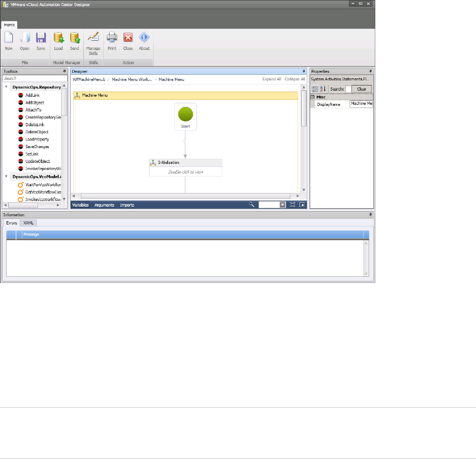
Task: Click the Clear search button
Action: click(362, 89)
